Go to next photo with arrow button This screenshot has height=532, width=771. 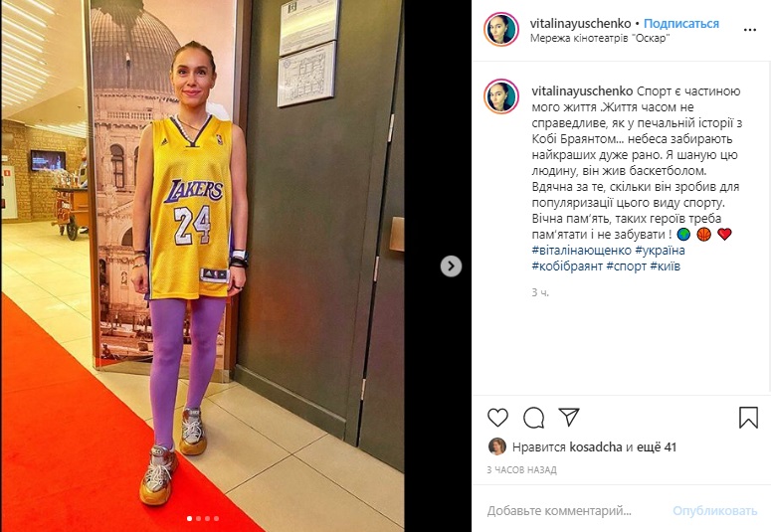pos(451,266)
